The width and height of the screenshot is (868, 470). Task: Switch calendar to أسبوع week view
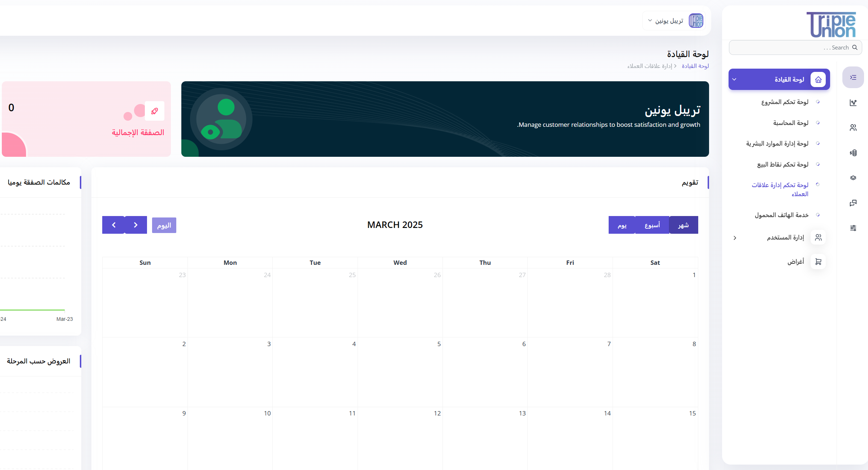pyautogui.click(x=652, y=225)
